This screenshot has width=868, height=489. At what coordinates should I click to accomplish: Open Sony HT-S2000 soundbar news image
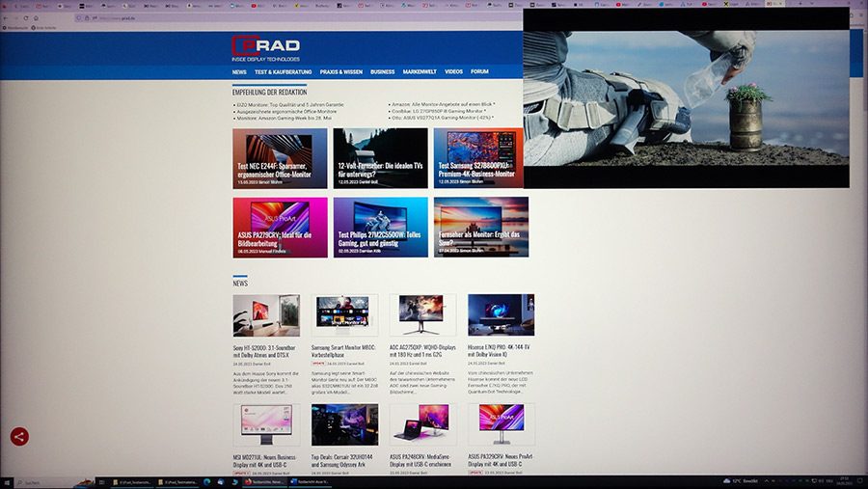[266, 315]
